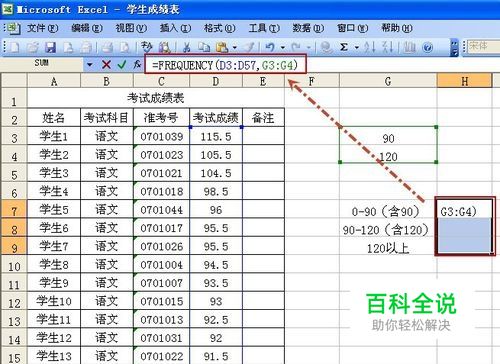Click the Select All corner box

(14, 81)
